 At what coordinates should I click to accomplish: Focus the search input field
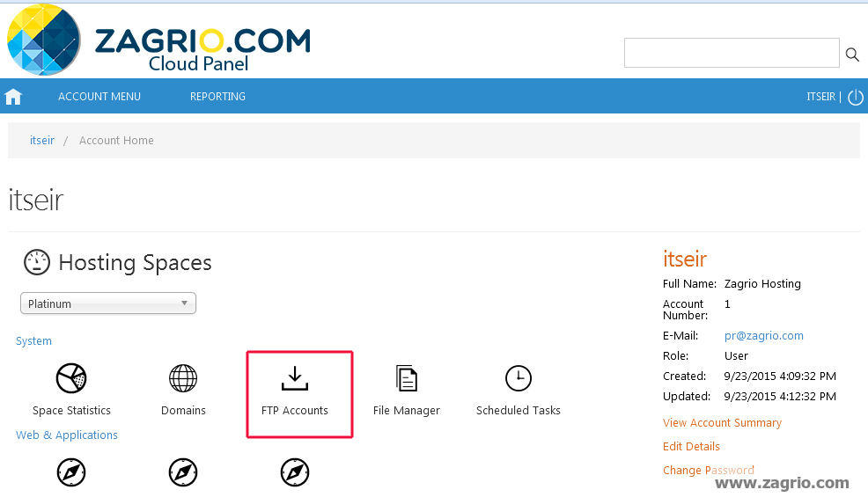(732, 53)
